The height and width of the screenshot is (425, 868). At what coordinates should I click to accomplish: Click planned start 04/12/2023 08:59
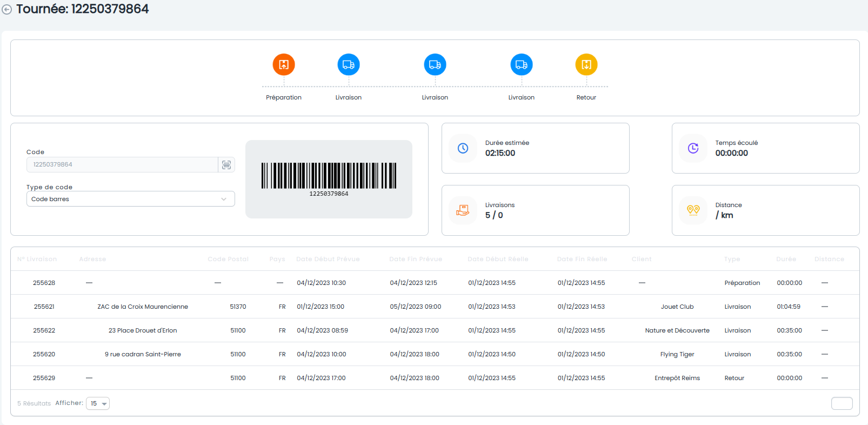[x=323, y=330]
